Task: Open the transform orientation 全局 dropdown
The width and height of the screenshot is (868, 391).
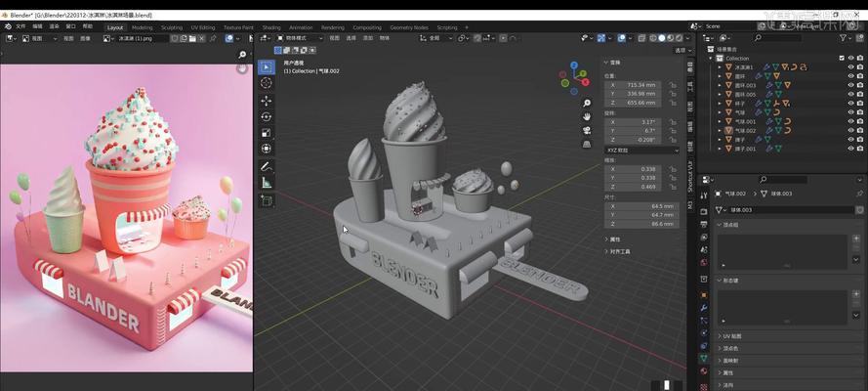Action: tap(435, 38)
